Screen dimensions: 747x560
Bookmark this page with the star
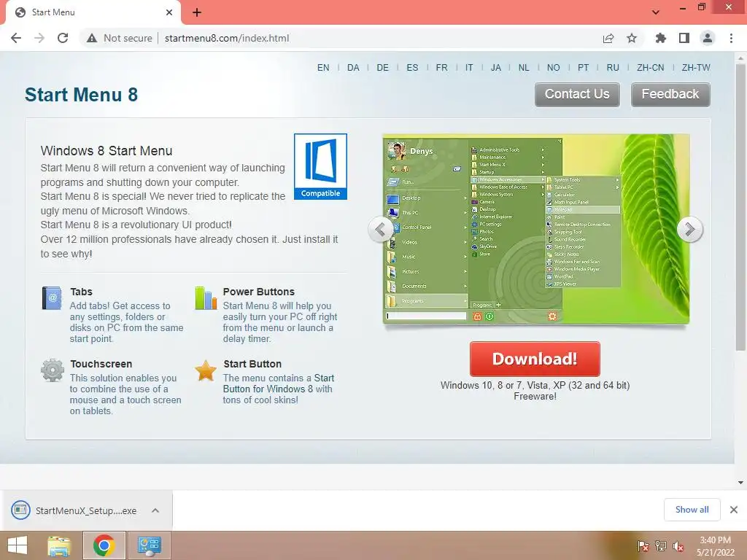click(x=632, y=38)
